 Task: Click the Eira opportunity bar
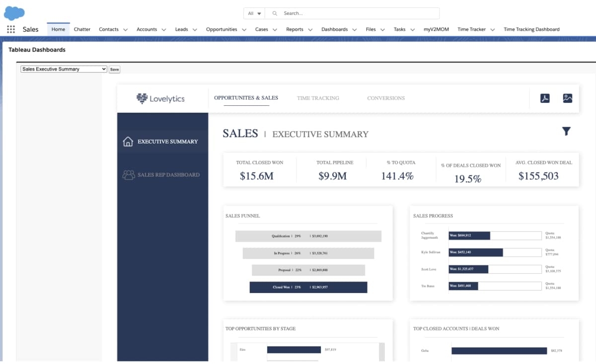(294, 350)
